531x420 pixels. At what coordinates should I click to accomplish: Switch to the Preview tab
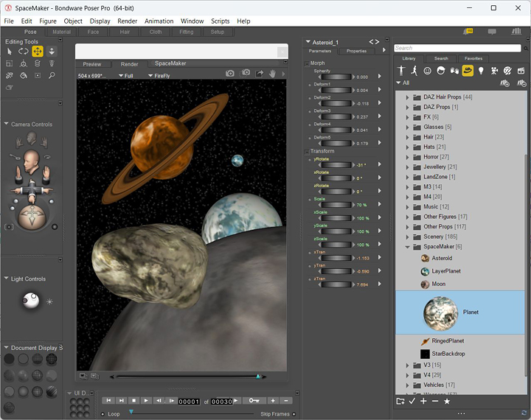(92, 64)
